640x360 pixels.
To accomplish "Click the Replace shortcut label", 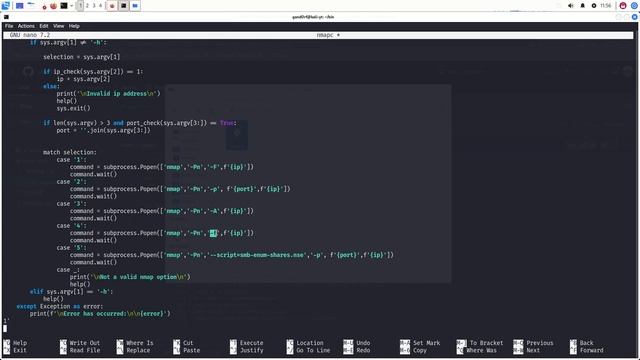I will point(138,350).
